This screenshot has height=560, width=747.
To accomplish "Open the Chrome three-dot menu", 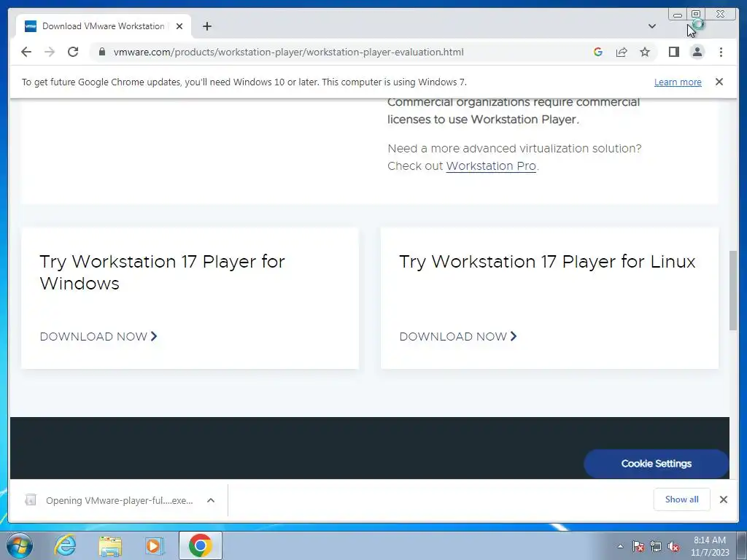I will pos(721,52).
